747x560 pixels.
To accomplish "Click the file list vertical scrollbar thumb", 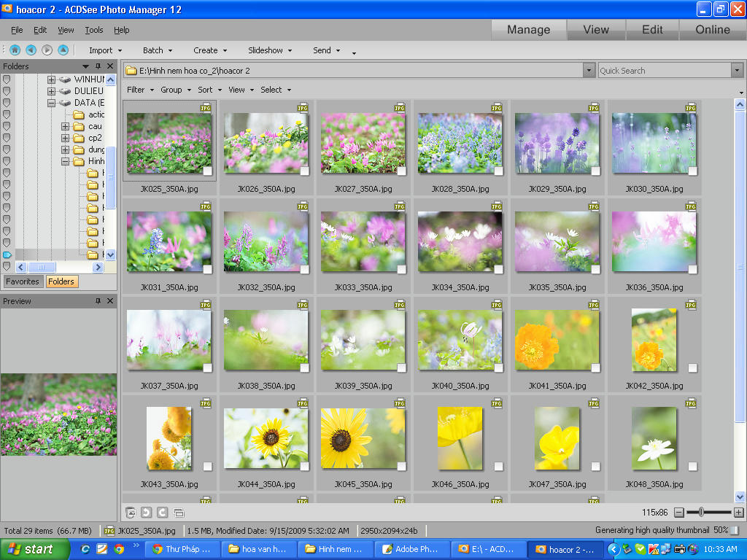I will pos(740,267).
